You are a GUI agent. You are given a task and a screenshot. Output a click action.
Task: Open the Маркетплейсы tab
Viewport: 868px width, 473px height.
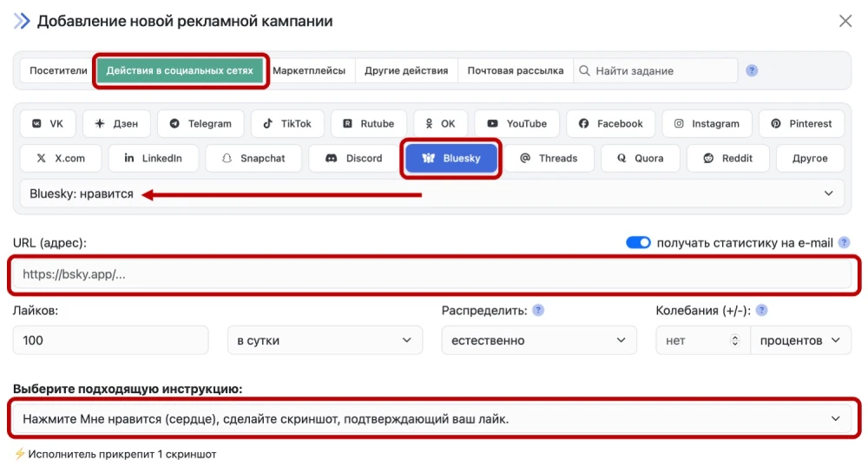click(309, 71)
